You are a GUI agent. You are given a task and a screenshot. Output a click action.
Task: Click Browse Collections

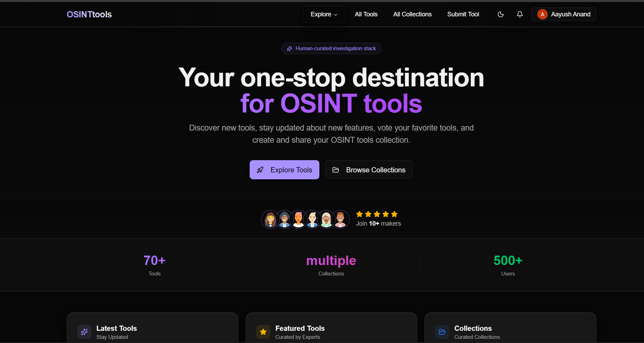[x=369, y=170]
